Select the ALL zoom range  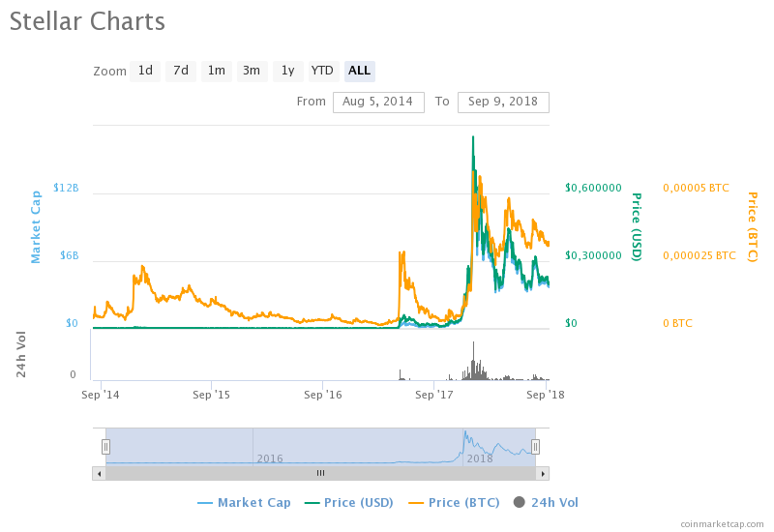click(x=359, y=71)
